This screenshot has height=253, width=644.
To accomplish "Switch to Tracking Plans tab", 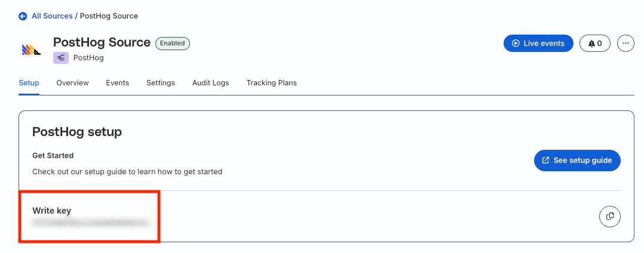I will [x=271, y=83].
